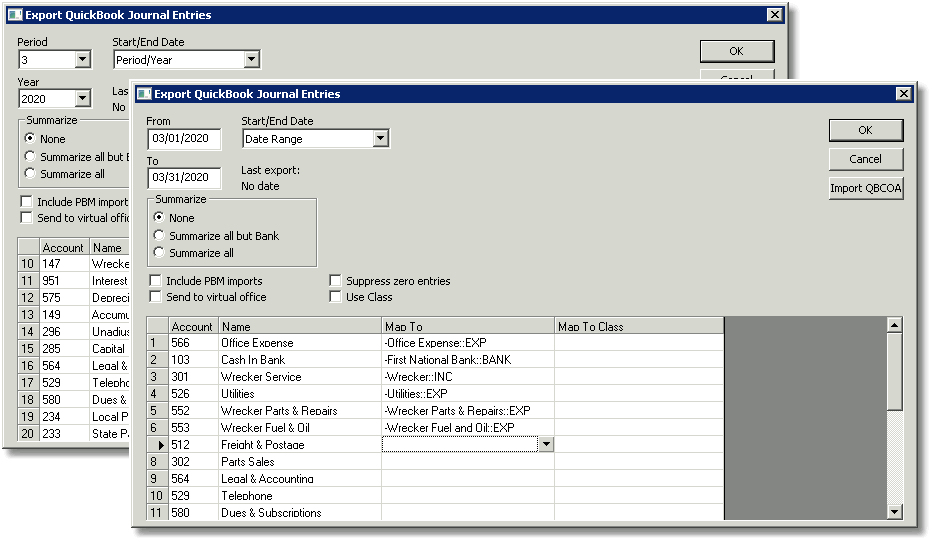Click the -Utilities::EXP mapping cell
The height and width of the screenshot is (542, 932).
coord(468,393)
